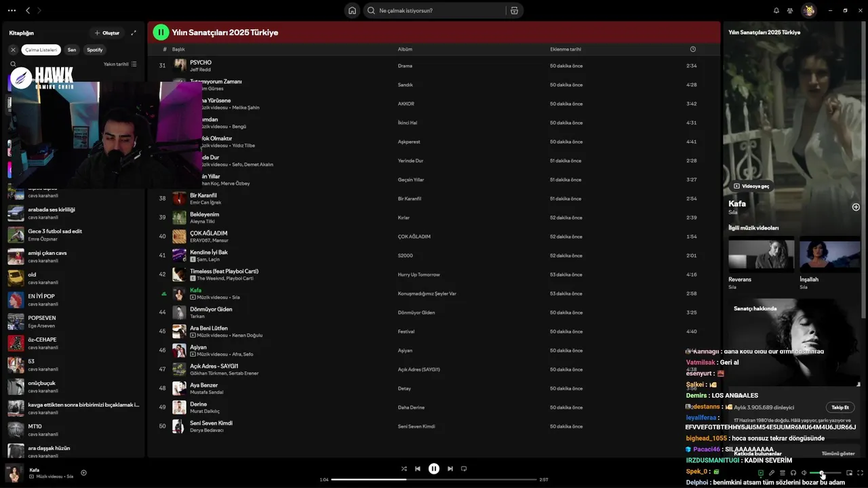This screenshot has height=488, width=868.
Task: Add Kafa to Liked Songs in the side panel
Action: pos(856,207)
